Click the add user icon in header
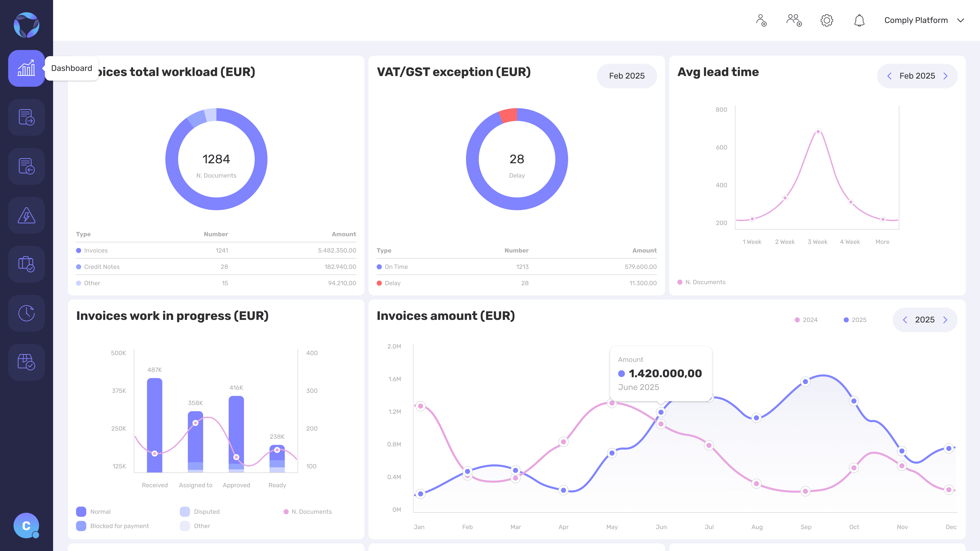The image size is (980, 551). point(761,20)
